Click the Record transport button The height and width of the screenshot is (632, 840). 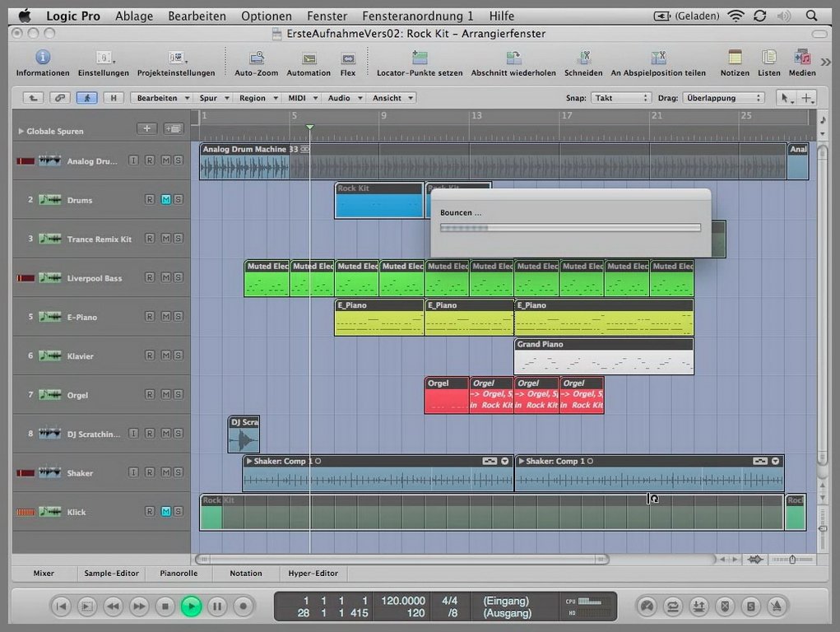coord(244,606)
